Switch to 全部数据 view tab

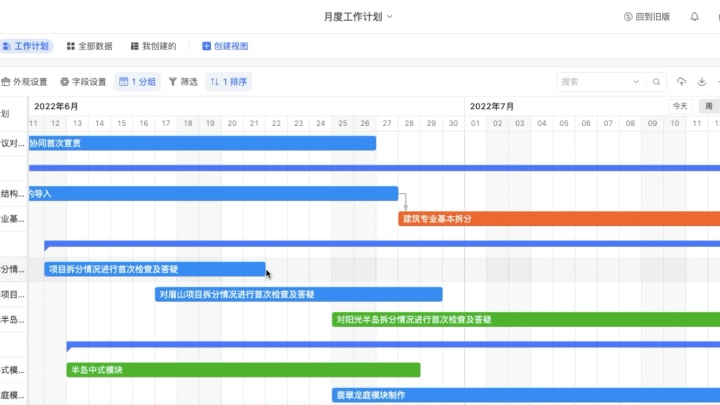tap(90, 46)
